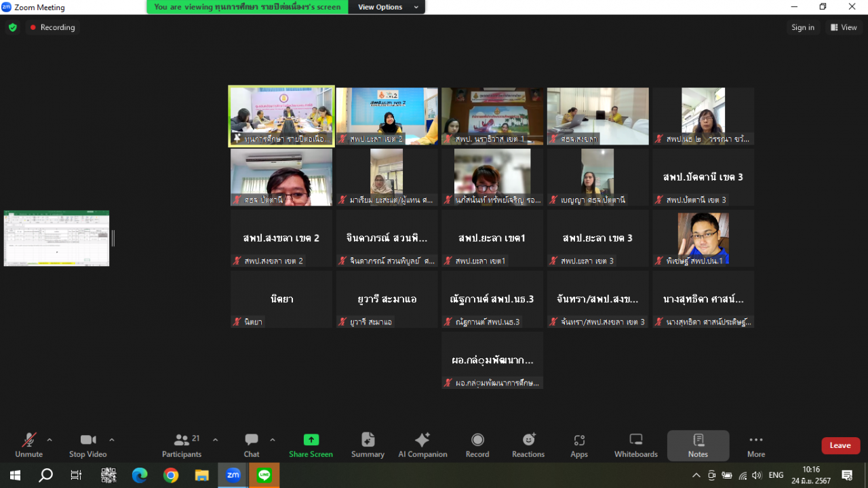The height and width of the screenshot is (488, 868).
Task: Open LINE from the taskbar
Action: pos(264,475)
